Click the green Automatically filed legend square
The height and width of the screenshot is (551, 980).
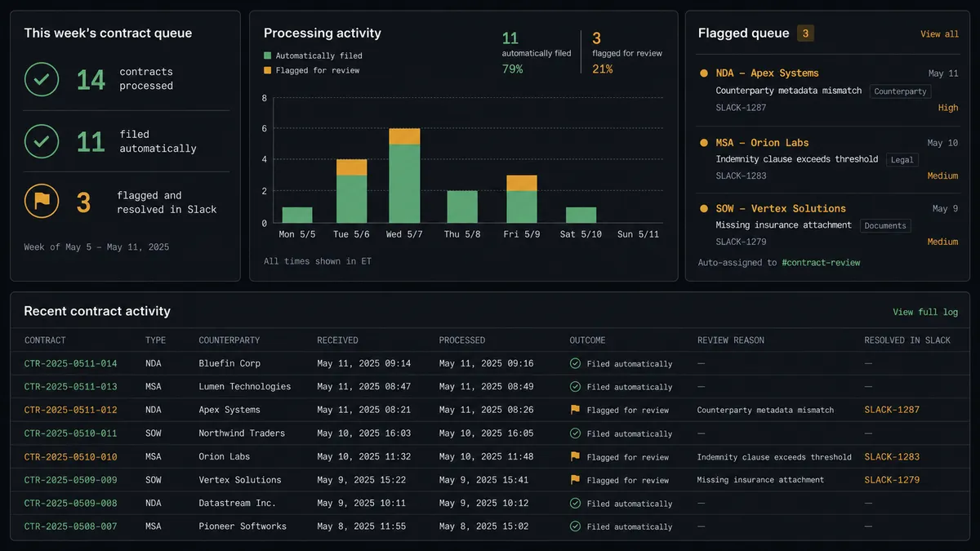click(267, 56)
